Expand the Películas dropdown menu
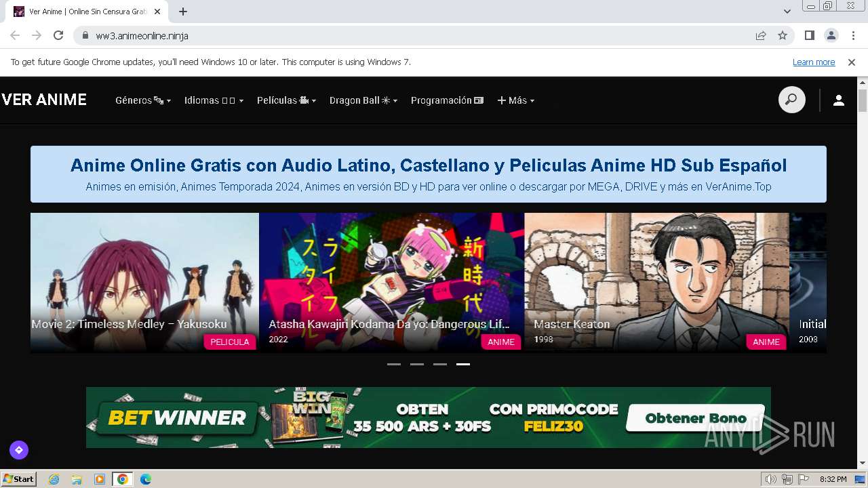The height and width of the screenshot is (488, 868). pos(286,100)
